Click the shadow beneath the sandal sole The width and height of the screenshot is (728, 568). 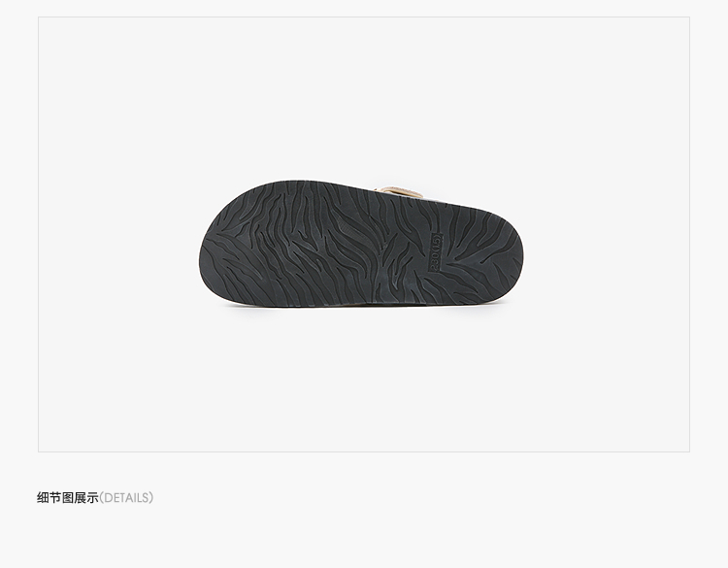362,309
